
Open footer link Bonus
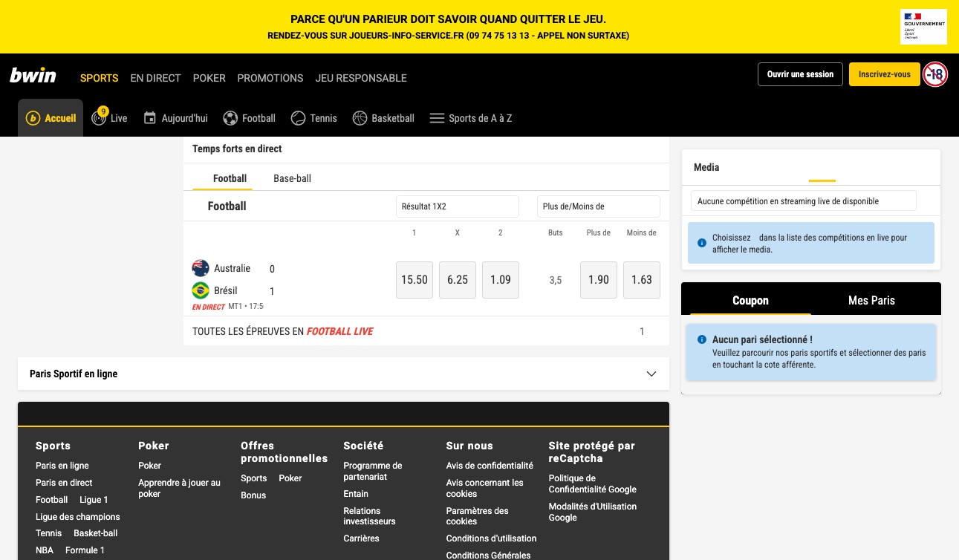(x=253, y=495)
